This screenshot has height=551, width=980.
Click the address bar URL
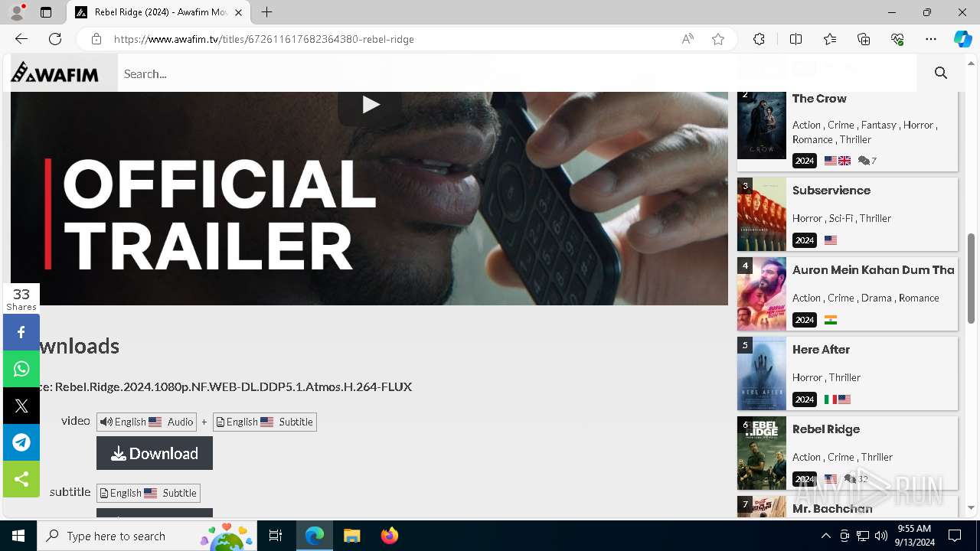pyautogui.click(x=264, y=39)
